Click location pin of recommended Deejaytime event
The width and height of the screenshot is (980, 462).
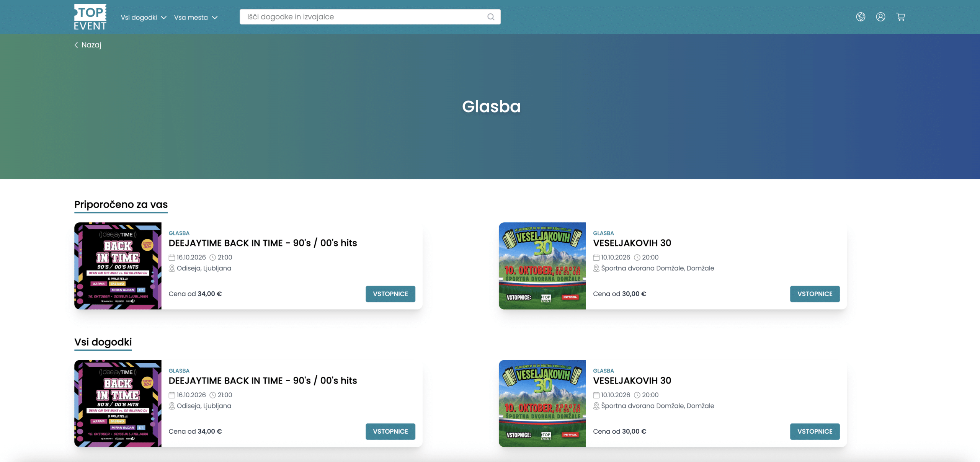tap(172, 268)
